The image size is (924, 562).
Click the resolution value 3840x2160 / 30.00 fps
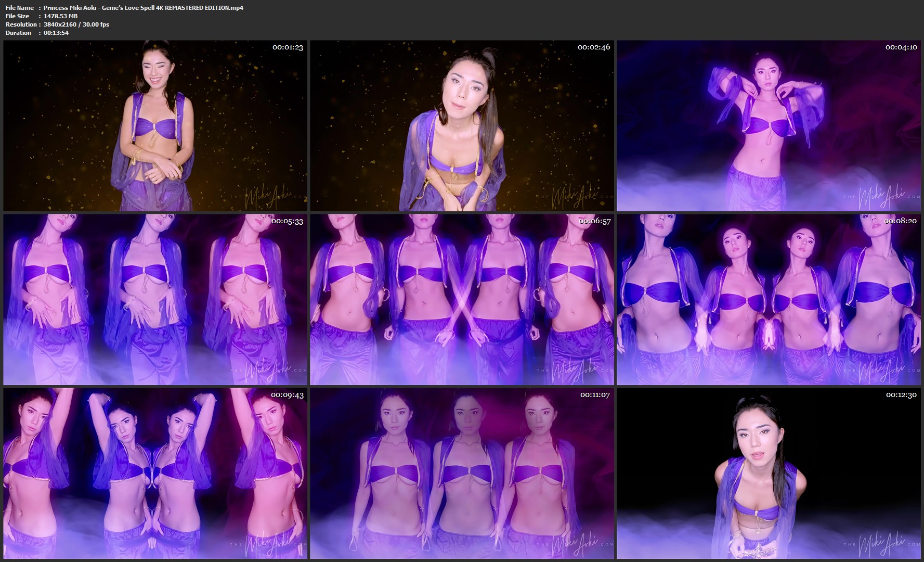[76, 24]
